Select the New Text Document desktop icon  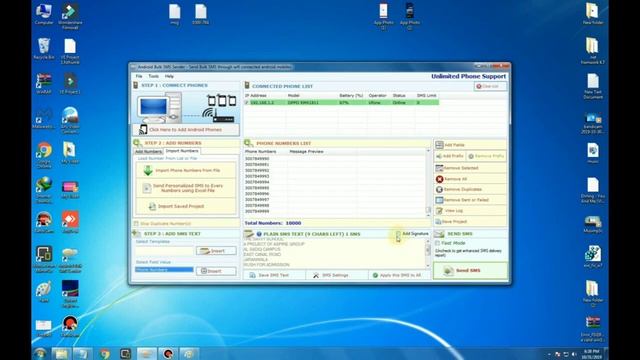coord(593,86)
